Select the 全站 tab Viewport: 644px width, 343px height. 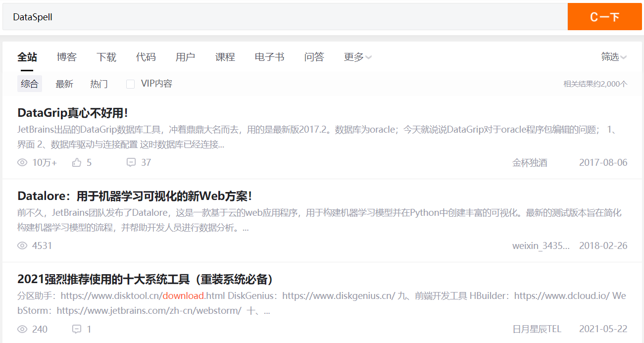27,57
